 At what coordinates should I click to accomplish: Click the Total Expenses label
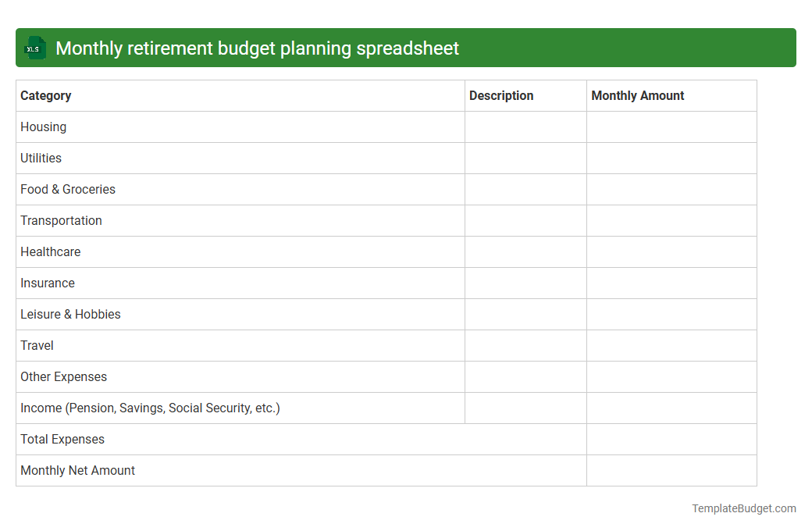point(62,439)
